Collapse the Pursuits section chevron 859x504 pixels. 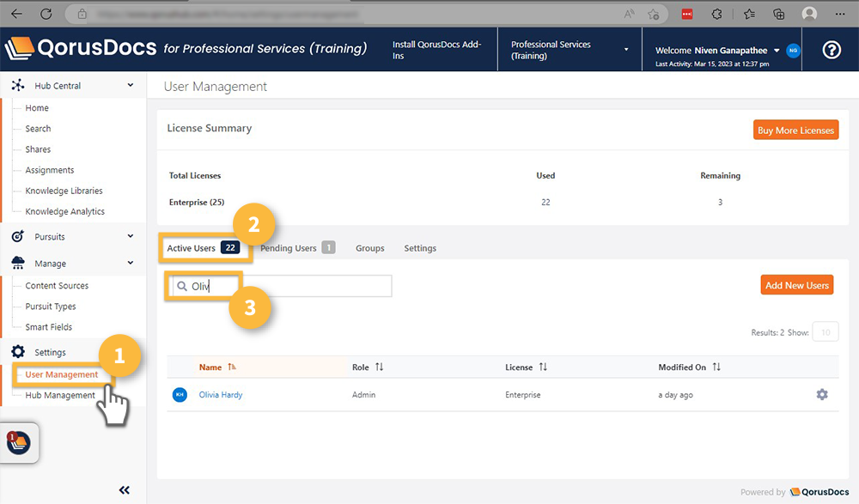click(x=131, y=236)
